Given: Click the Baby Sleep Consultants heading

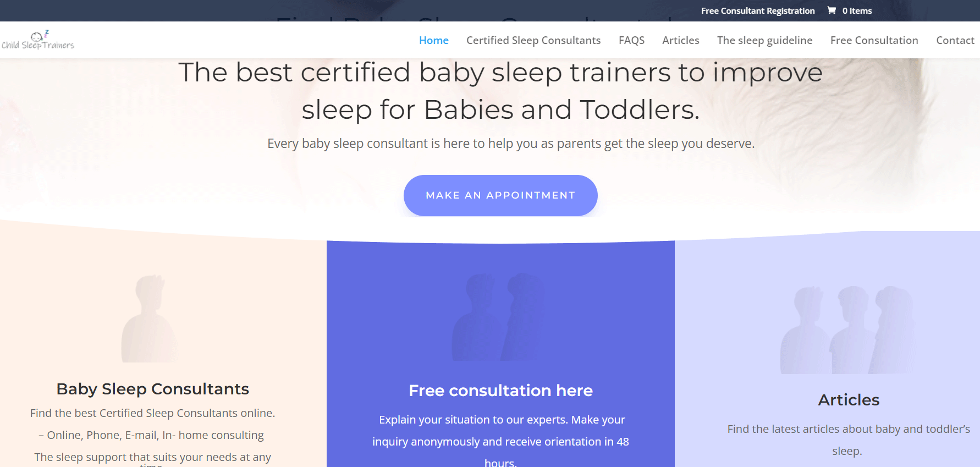Looking at the screenshot, I should (x=152, y=389).
